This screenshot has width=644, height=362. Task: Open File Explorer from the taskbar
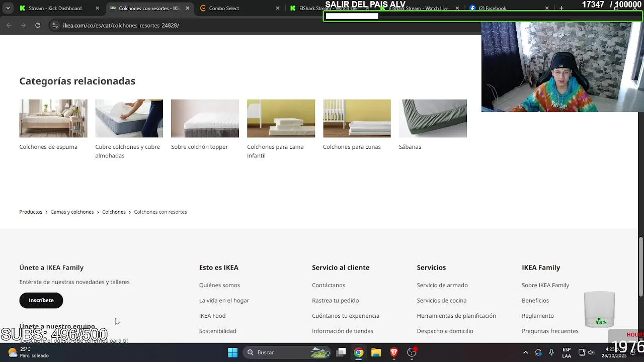click(x=376, y=352)
